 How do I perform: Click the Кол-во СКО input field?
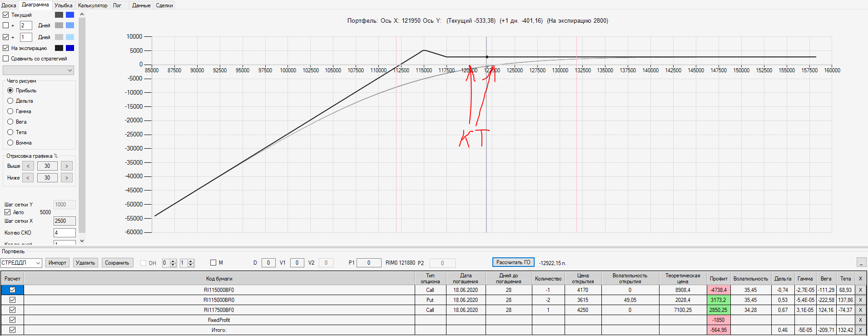click(x=64, y=233)
